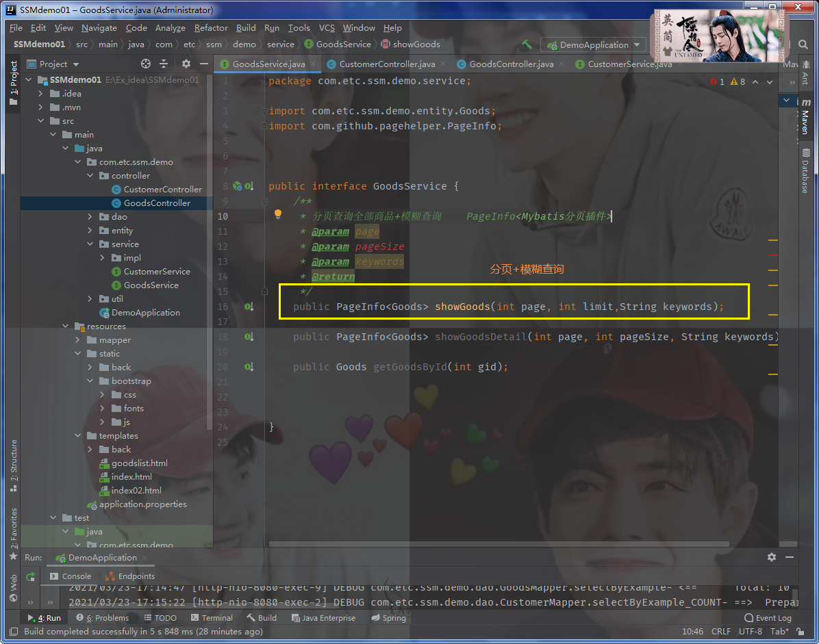Open Project panel settings gear
The image size is (819, 644).
186,64
